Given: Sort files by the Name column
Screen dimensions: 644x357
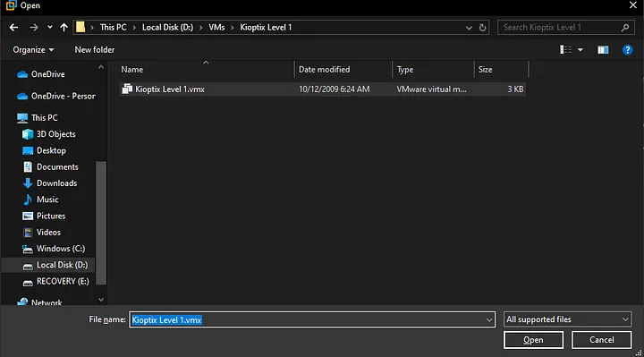Looking at the screenshot, I should point(207,70).
